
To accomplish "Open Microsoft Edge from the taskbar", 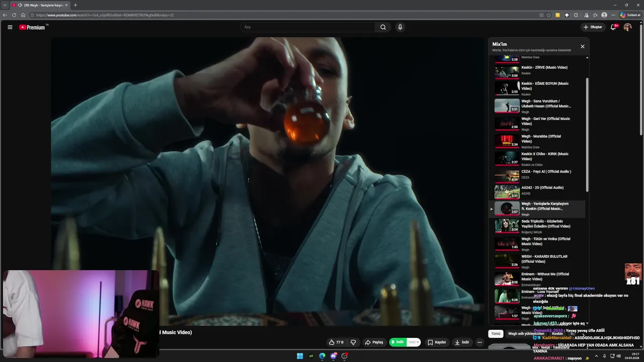I will pyautogui.click(x=322, y=356).
